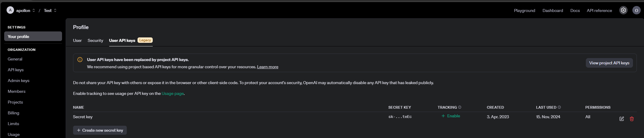The height and width of the screenshot is (138, 644).
Task: Edit the Secret key entry
Action: point(622,119)
